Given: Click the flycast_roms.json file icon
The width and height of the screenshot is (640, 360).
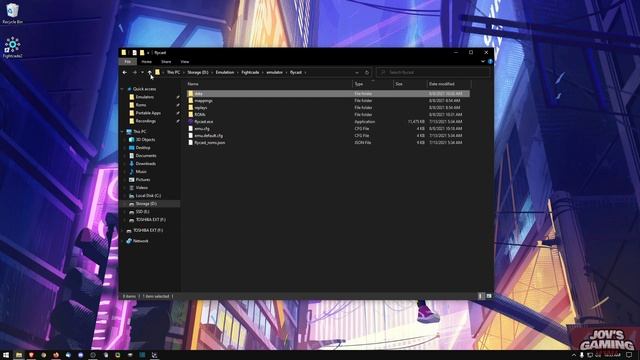Looking at the screenshot, I should point(191,142).
